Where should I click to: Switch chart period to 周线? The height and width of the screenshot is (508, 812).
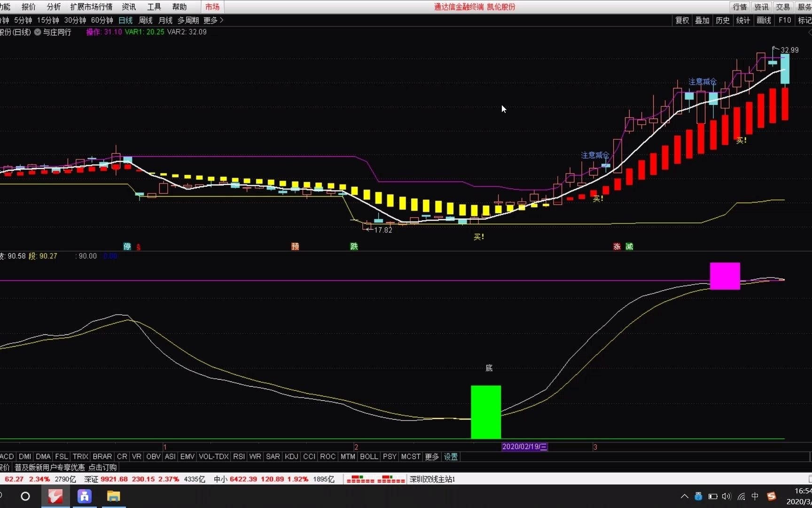pos(145,20)
